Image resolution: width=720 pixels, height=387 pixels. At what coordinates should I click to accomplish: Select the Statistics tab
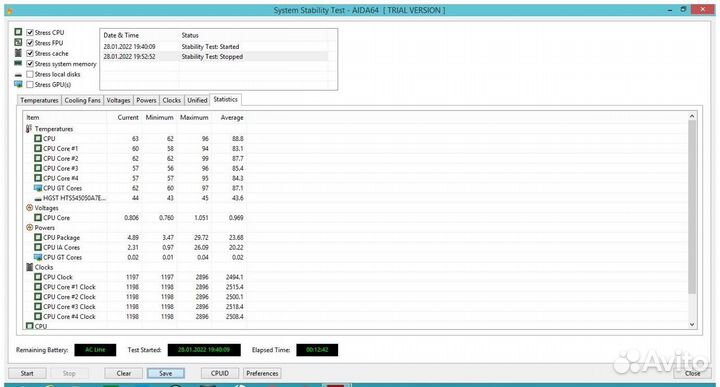pos(225,99)
